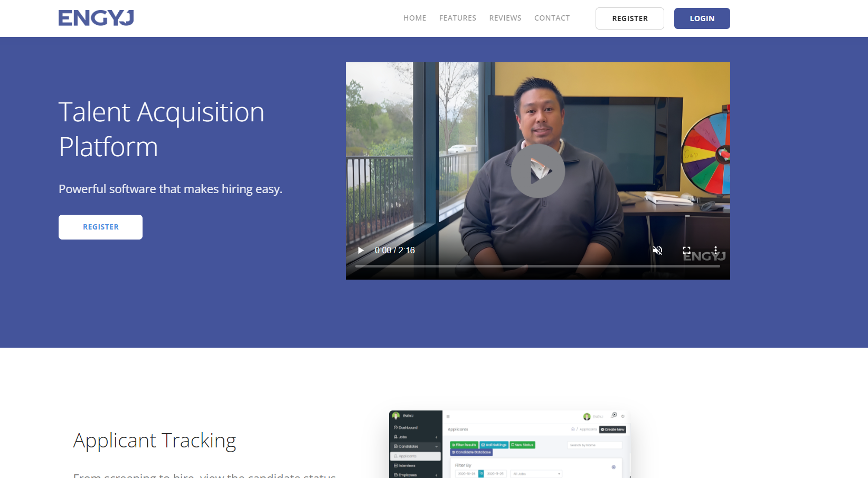Click green Filter Results button in preview

(464, 445)
